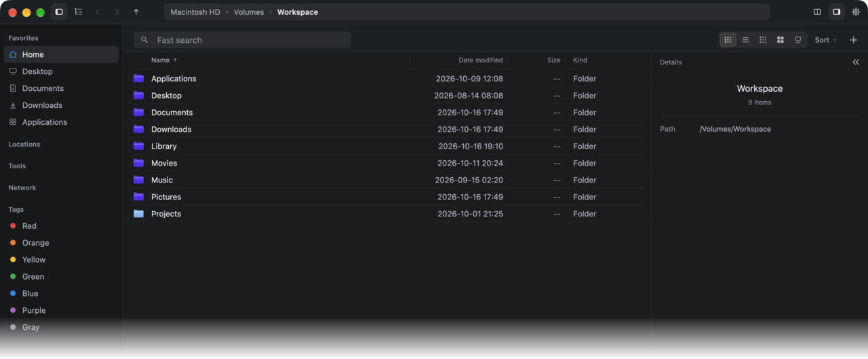This screenshot has width=868, height=359.
Task: Click date 2026-09-15 02:20
Action: coord(469,181)
